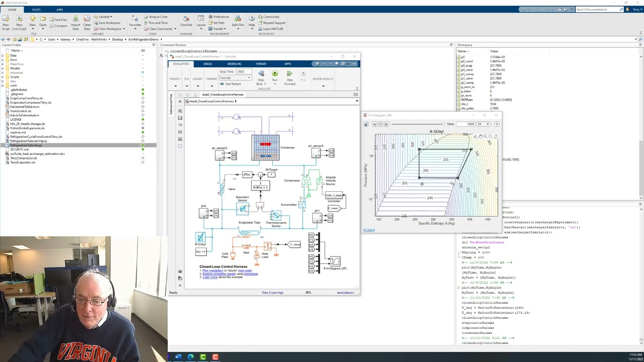Click New Live Script icon

pyautogui.click(x=19, y=19)
